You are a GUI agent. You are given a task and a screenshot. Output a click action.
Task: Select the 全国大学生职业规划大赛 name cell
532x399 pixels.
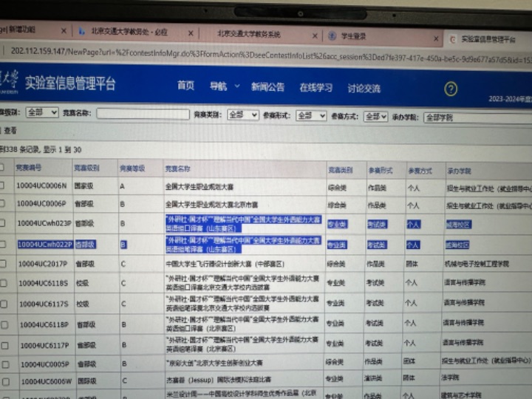[x=199, y=187]
